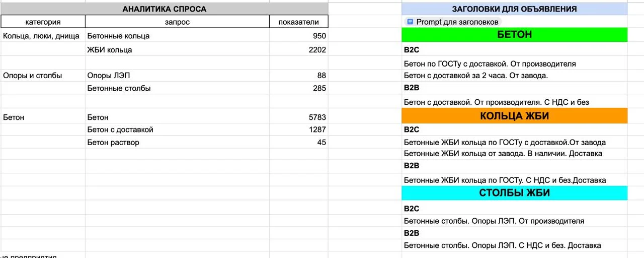Click the Кольца, люки, днища category cell
The image size is (644, 258).
[43, 36]
